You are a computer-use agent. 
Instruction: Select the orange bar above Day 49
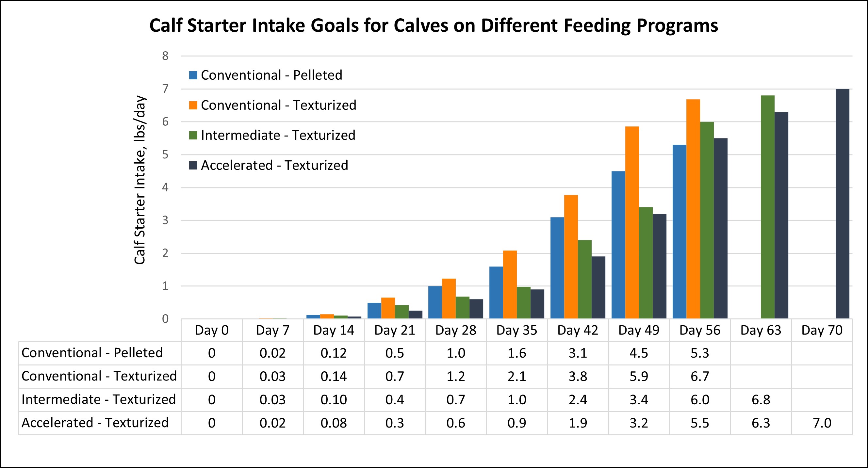pyautogui.click(x=632, y=222)
